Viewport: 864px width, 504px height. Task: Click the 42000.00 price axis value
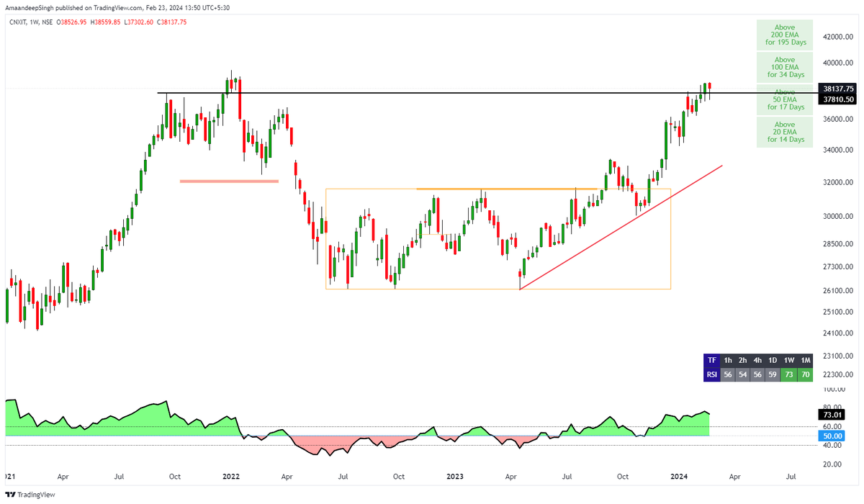click(x=838, y=37)
